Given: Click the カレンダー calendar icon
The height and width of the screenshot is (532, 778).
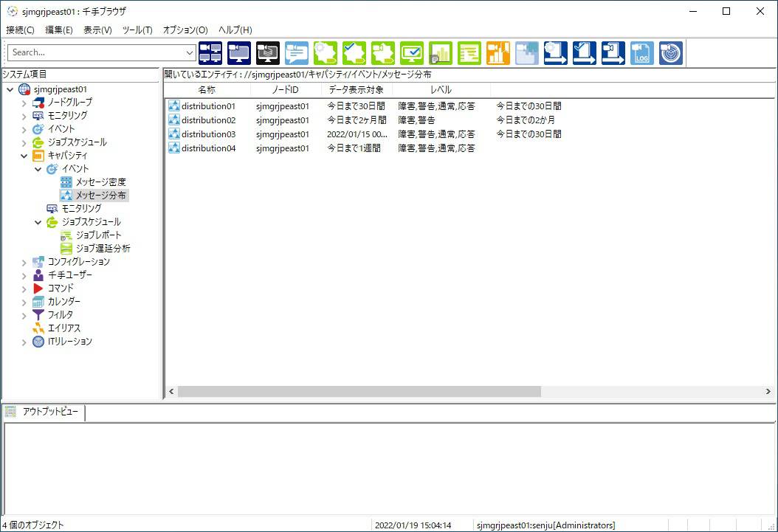Looking at the screenshot, I should (38, 302).
